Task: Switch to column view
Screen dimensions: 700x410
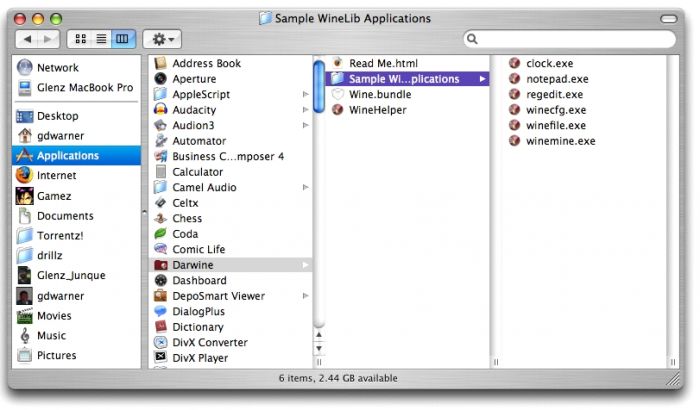Action: click(x=122, y=39)
